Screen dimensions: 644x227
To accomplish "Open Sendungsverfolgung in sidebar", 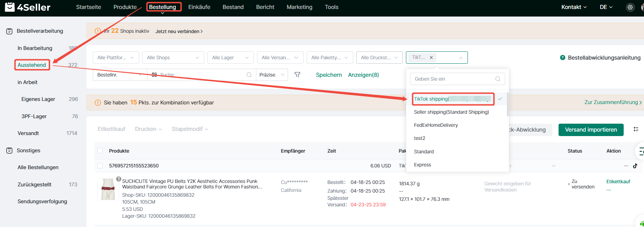I will [x=42, y=202].
